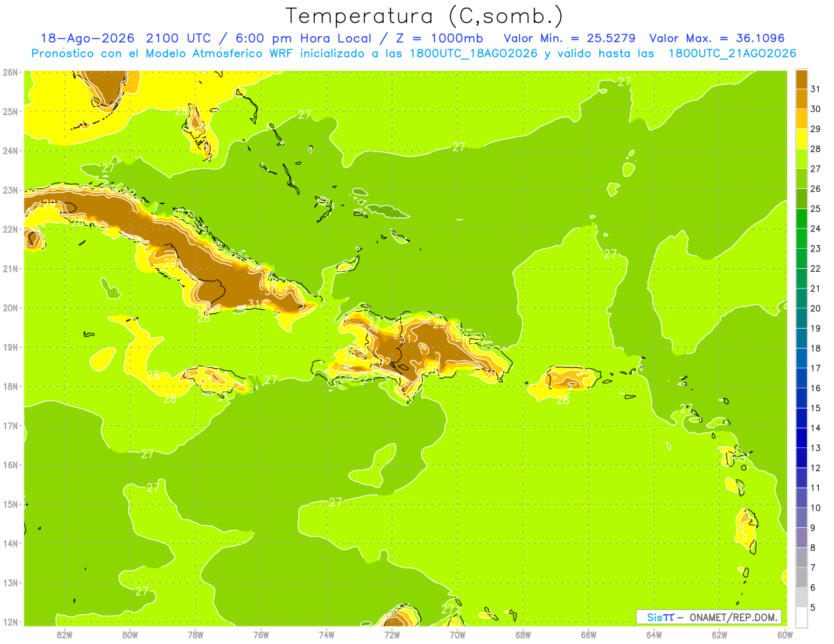The height and width of the screenshot is (644, 834).
Task: Click the '21' label on the color scale
Action: pyautogui.click(x=816, y=288)
